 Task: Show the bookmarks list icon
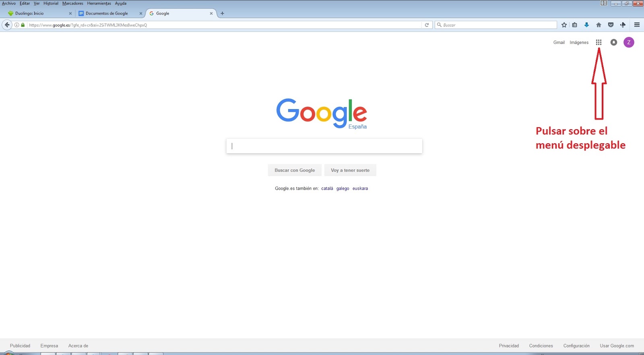pos(574,25)
